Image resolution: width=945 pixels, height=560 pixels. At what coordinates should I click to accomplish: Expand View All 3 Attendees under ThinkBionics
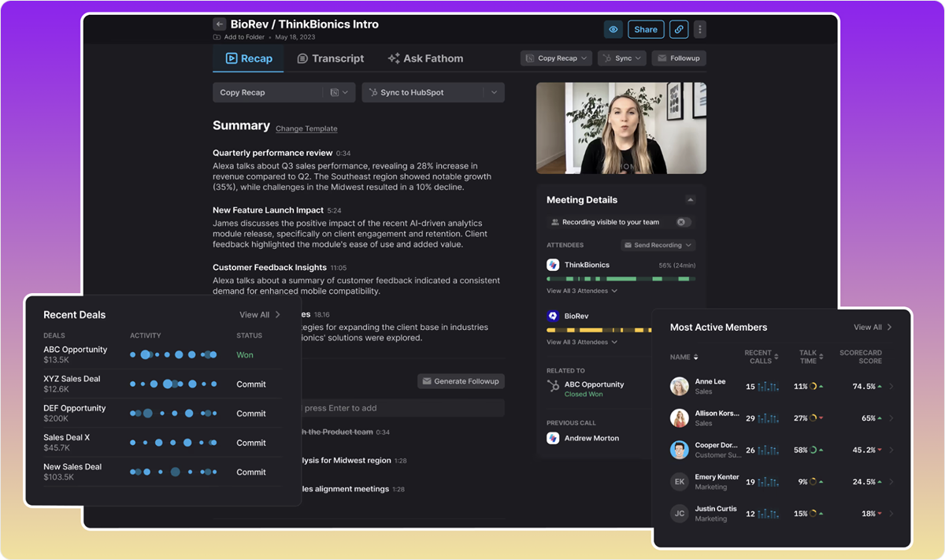pyautogui.click(x=582, y=291)
